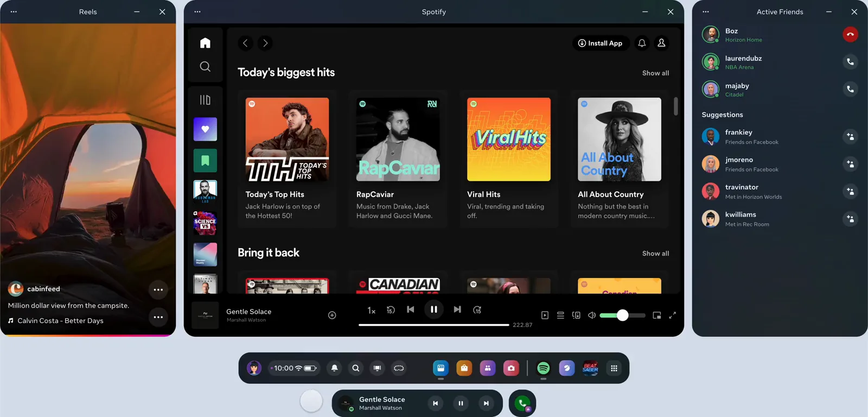Pause music from the dock mini player
This screenshot has width=868, height=417.
pos(461,403)
